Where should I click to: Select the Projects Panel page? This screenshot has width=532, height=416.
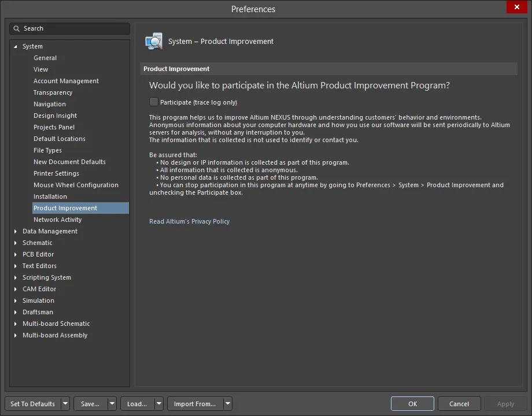pyautogui.click(x=54, y=127)
